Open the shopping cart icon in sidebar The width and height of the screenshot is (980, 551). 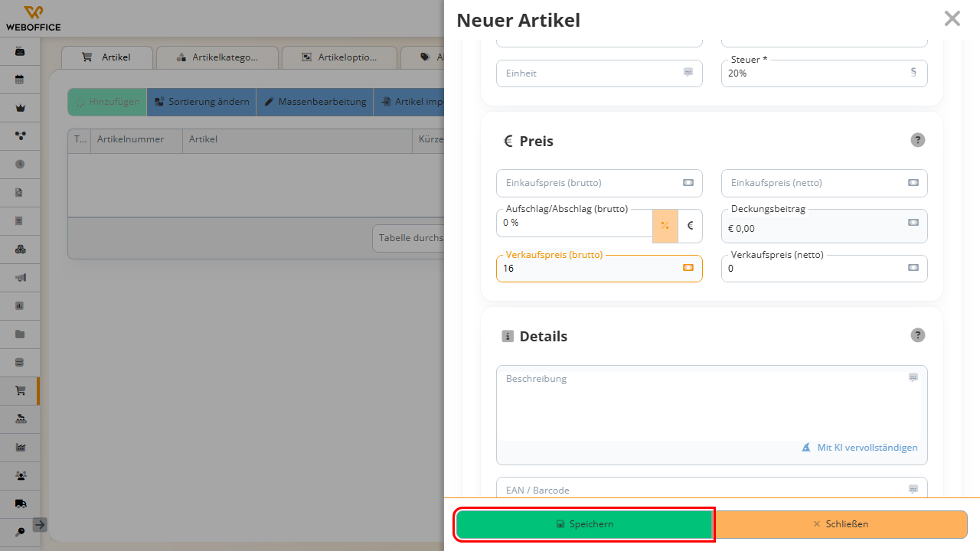pyautogui.click(x=20, y=390)
